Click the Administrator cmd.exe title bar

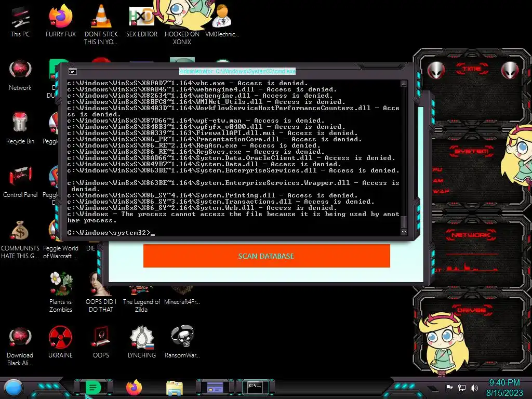click(x=237, y=71)
